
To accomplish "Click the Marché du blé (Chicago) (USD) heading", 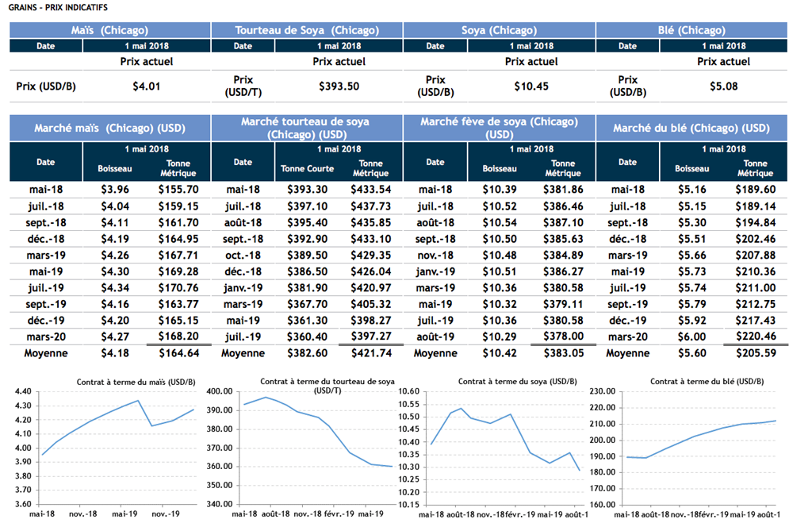I will [x=691, y=129].
